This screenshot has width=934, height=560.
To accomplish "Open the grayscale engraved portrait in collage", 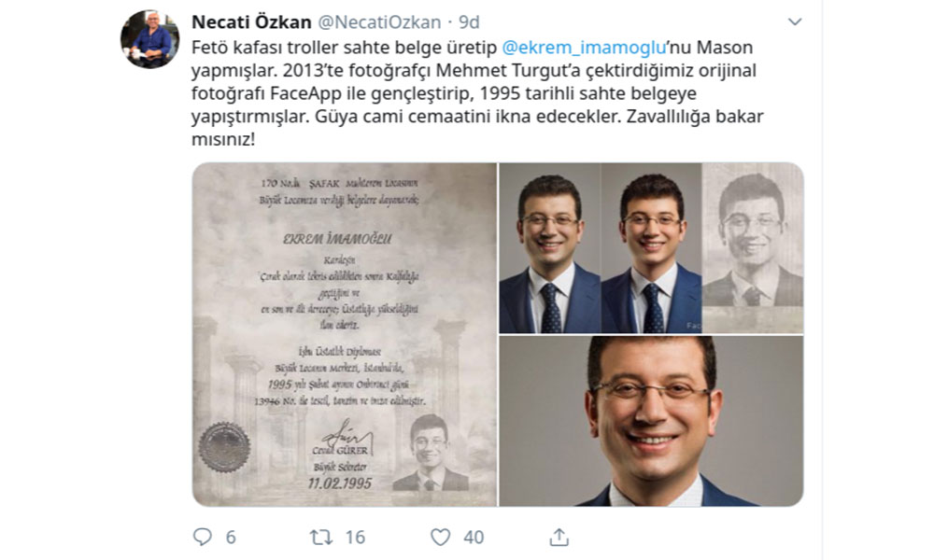I will click(753, 248).
